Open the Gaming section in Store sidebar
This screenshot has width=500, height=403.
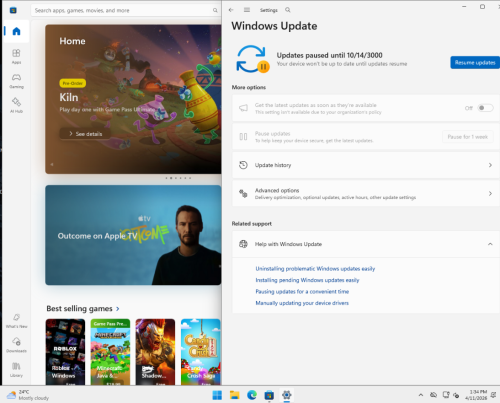point(16,81)
